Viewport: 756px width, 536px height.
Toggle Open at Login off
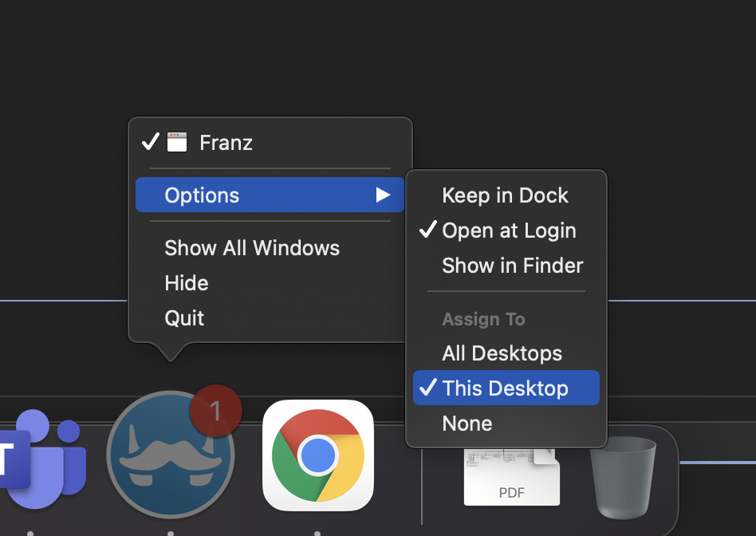point(506,231)
